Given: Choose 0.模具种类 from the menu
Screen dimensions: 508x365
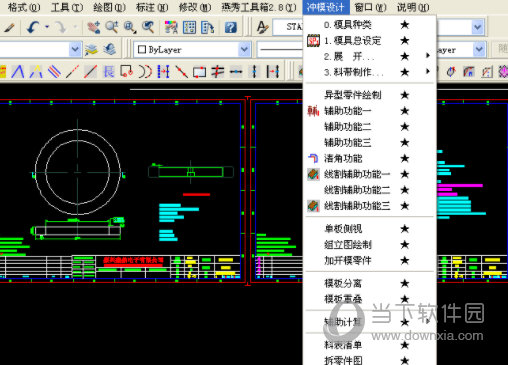Looking at the screenshot, I should tap(369, 25).
